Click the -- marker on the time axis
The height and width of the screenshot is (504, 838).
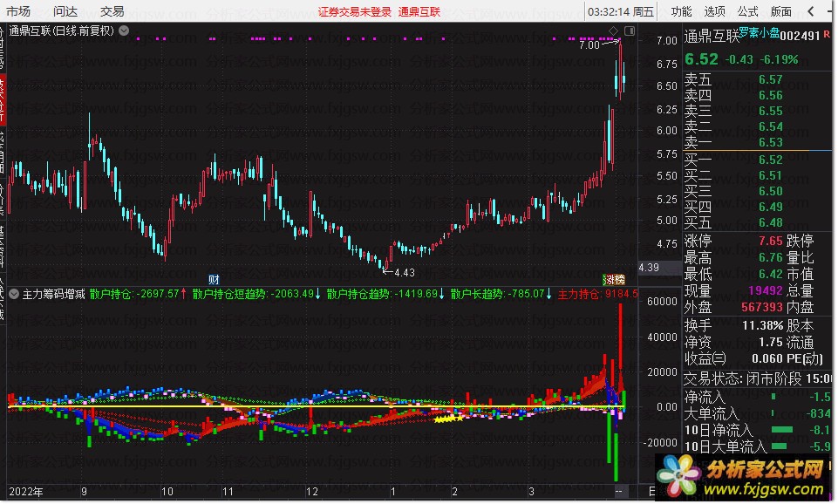(x=618, y=491)
